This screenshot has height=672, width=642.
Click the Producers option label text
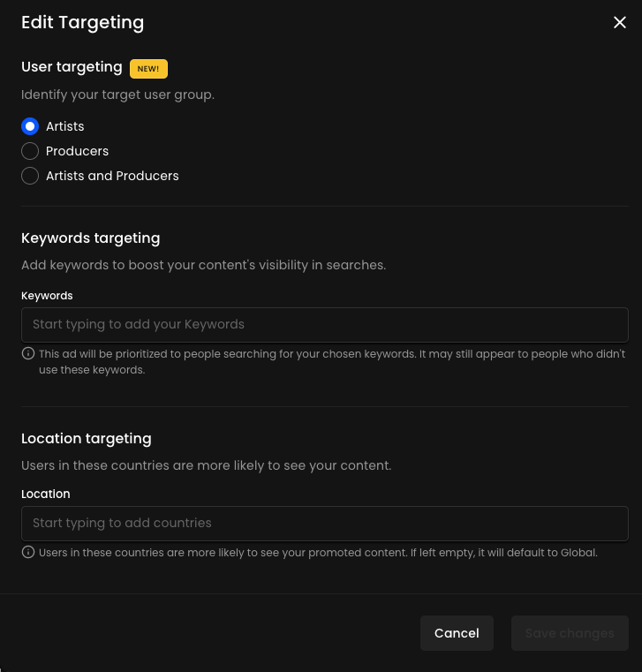[x=77, y=151]
